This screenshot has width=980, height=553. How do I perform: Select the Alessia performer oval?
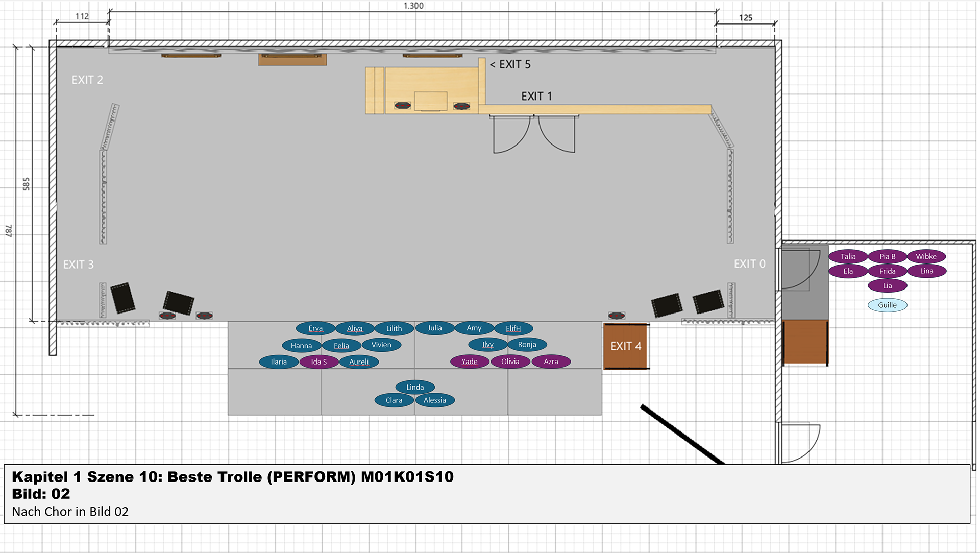point(435,400)
